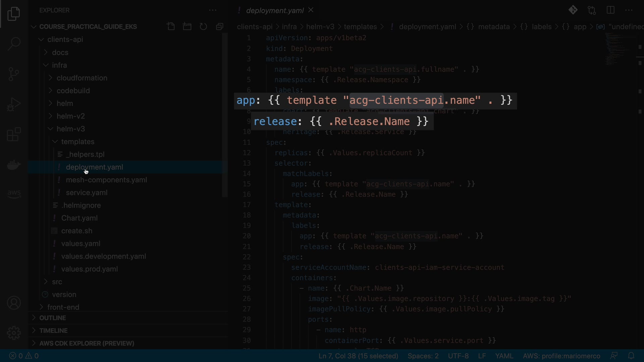Open the Source Control view
The image size is (644, 362).
pos(14,74)
